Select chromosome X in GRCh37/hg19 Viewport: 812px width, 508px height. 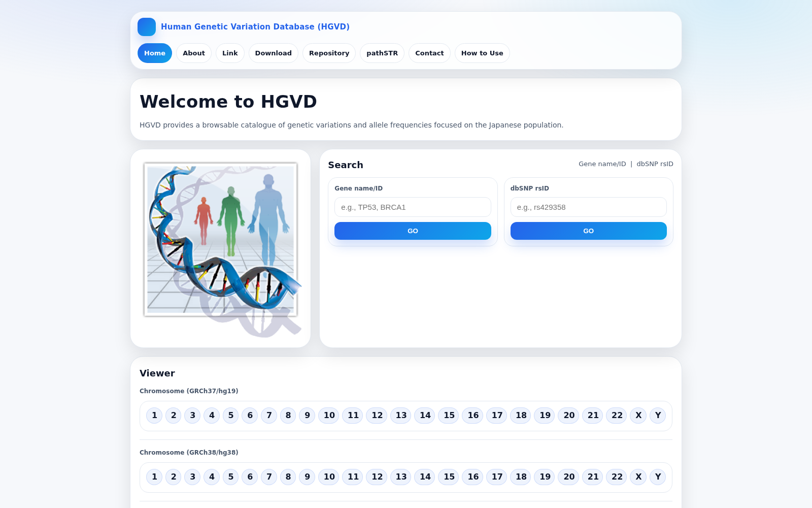638,416
